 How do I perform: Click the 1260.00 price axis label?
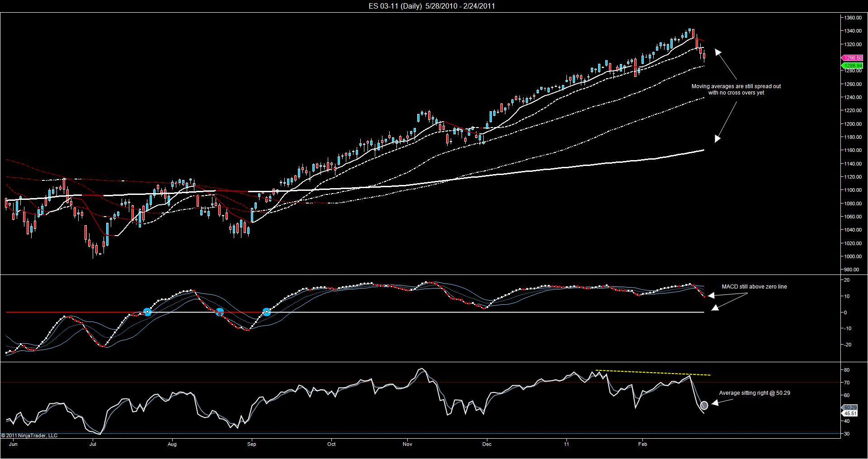pyautogui.click(x=853, y=84)
